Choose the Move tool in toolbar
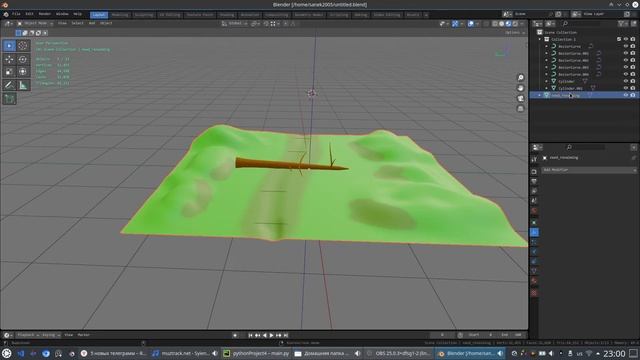Image resolution: width=640 pixels, height=360 pixels. click(9, 60)
